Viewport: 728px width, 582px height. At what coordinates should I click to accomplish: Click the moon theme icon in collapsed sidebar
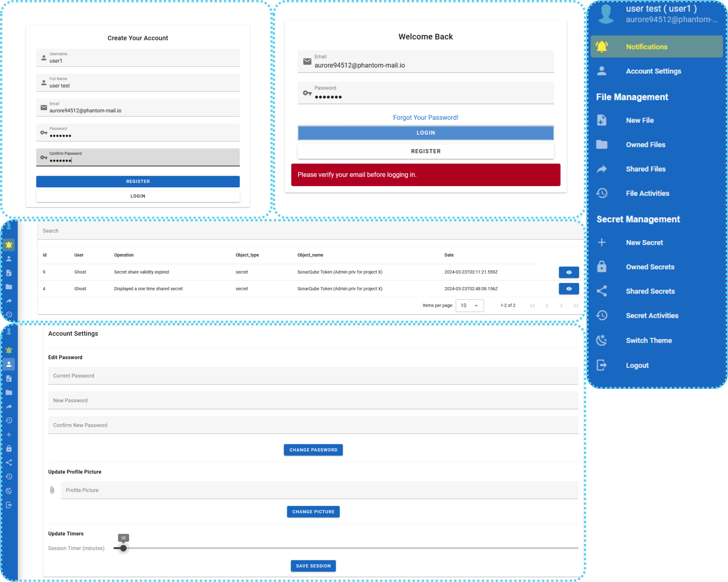coord(9,491)
